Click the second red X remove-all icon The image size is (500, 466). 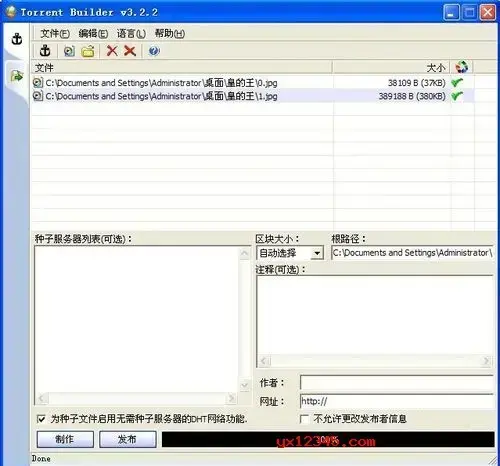(130, 51)
